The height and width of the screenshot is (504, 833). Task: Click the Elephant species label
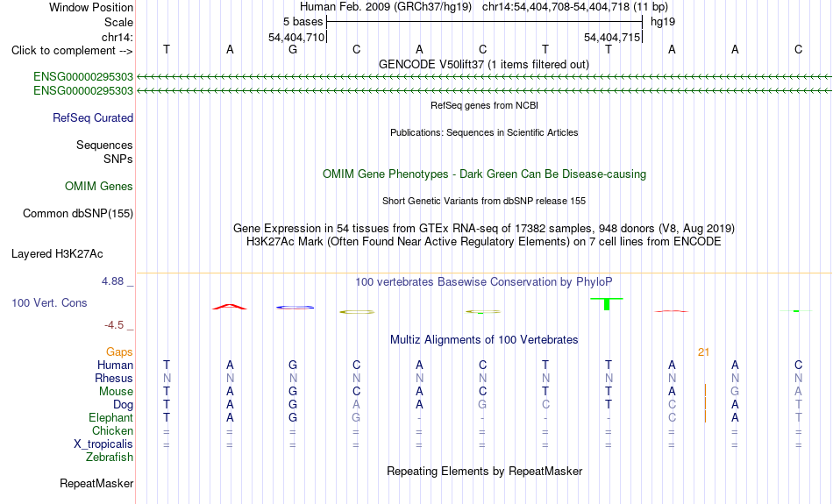click(x=110, y=417)
